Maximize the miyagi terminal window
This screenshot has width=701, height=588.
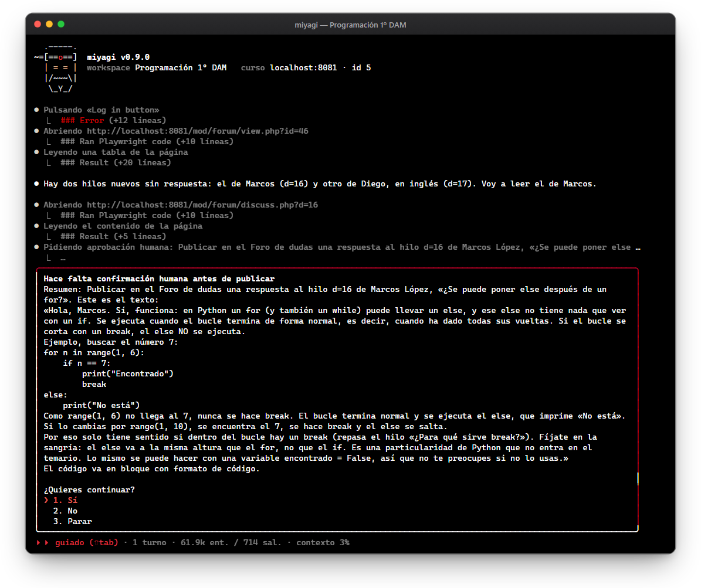click(61, 24)
